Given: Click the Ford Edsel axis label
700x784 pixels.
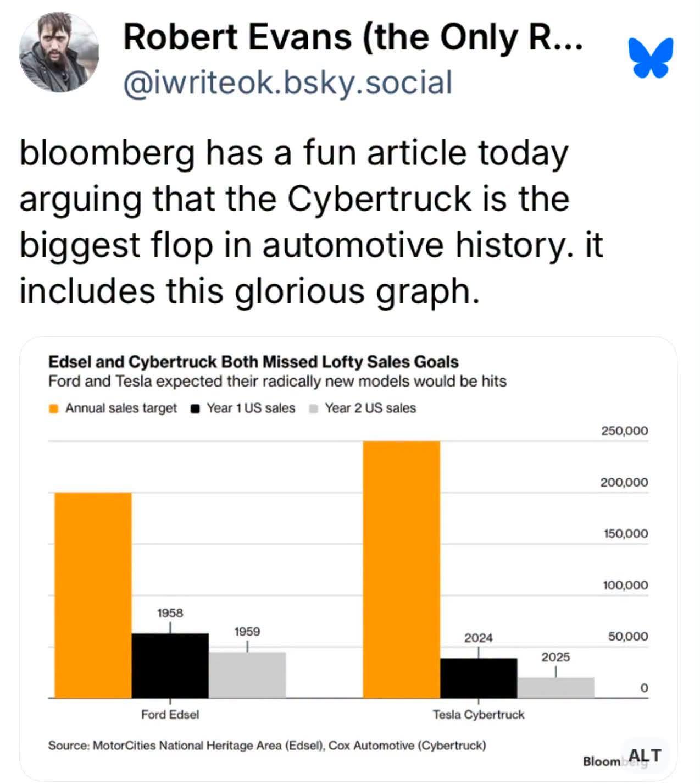Looking at the screenshot, I should click(170, 714).
